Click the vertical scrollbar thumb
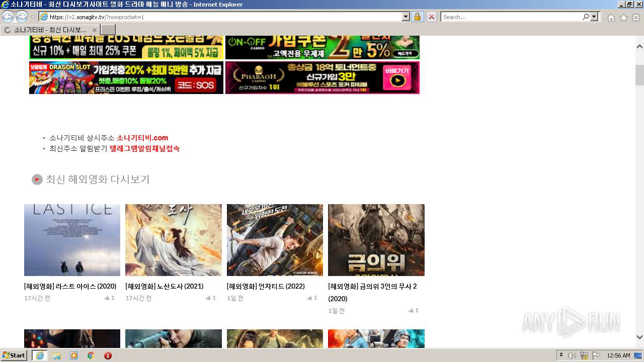Image resolution: width=644 pixels, height=362 pixels. click(639, 75)
